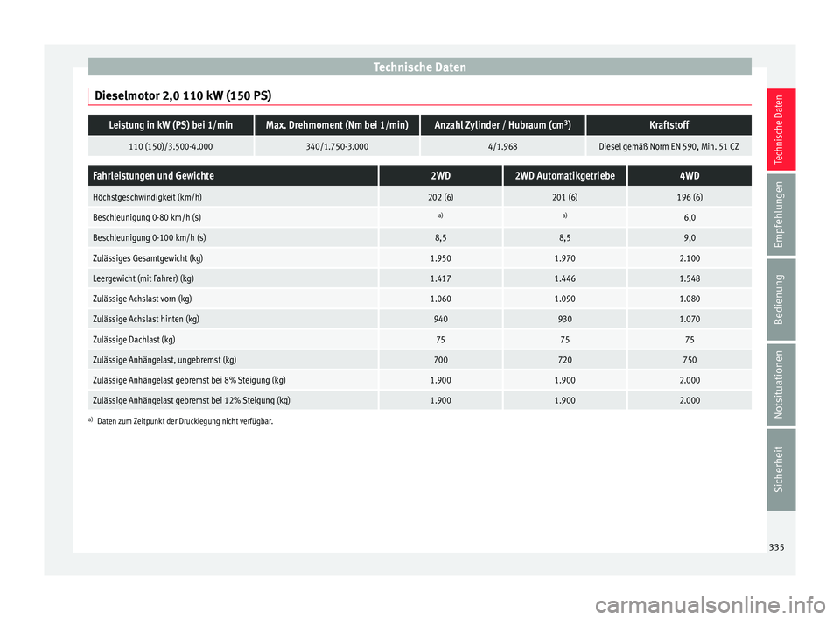Screen dimensions: 840x620
Task: Select unbraked trailer load value 700
Action: pyautogui.click(x=440, y=360)
